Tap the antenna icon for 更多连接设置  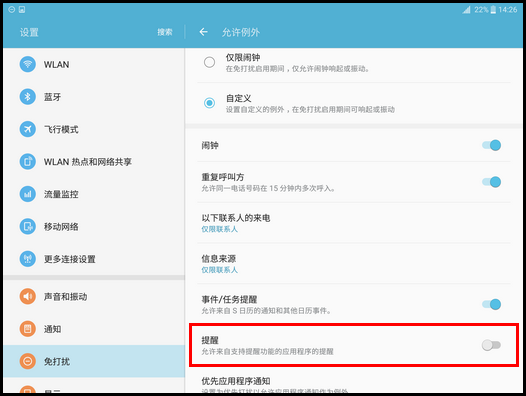click(28, 259)
